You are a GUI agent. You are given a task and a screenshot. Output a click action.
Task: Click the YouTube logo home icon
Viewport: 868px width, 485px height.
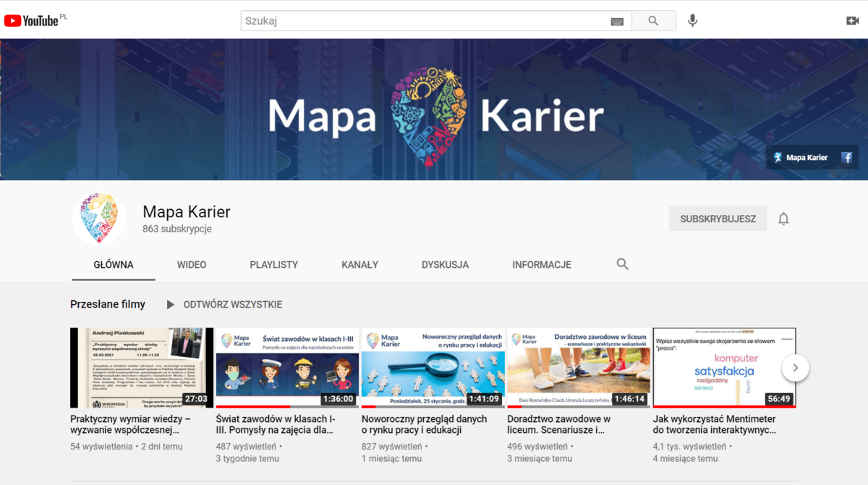(x=31, y=20)
